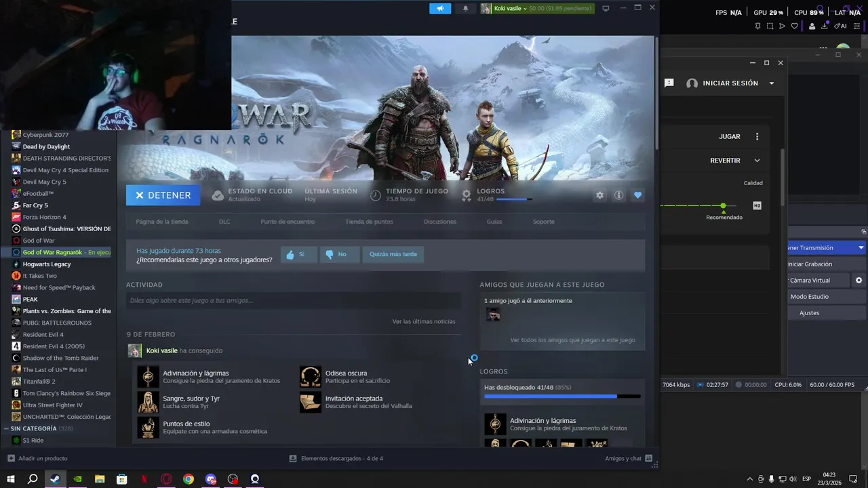Open friend avatar under Amigos que juegan

pos(493,314)
